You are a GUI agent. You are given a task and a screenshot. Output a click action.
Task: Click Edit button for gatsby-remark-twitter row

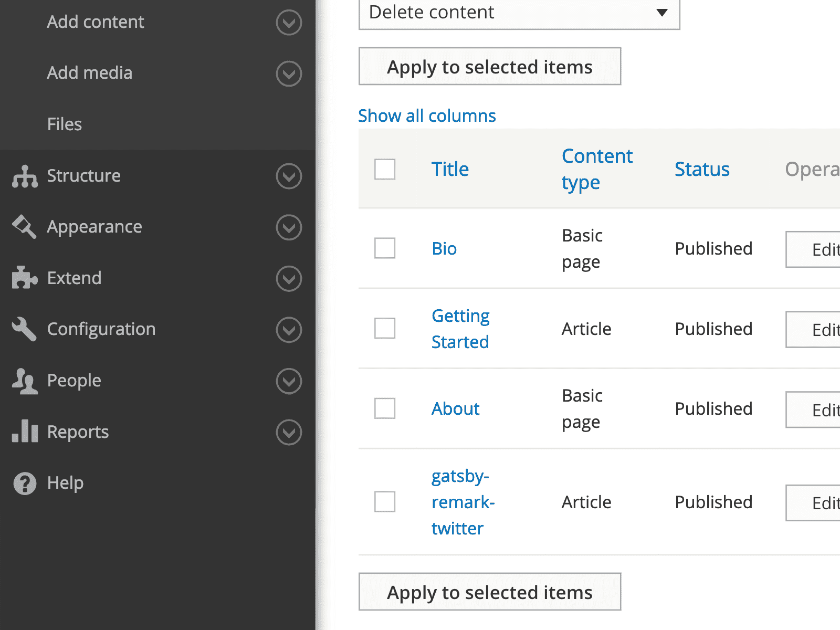[814, 503]
